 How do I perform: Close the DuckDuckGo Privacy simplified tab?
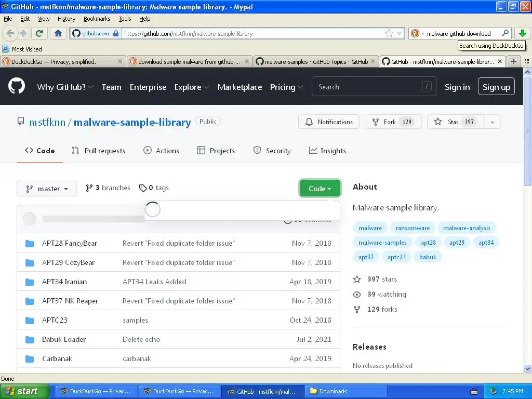point(120,61)
